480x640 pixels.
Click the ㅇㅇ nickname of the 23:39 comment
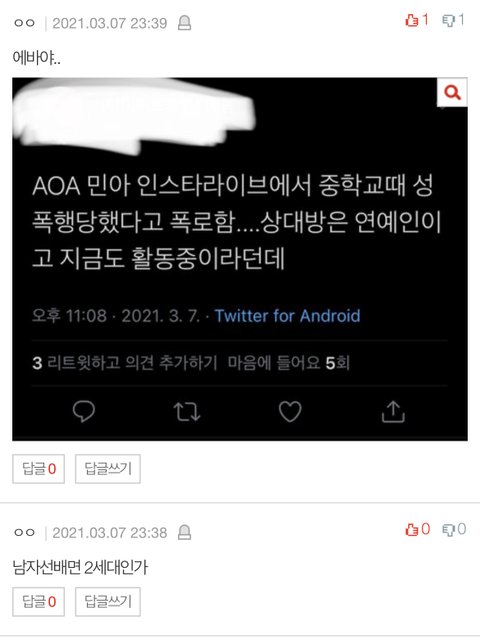24,23
